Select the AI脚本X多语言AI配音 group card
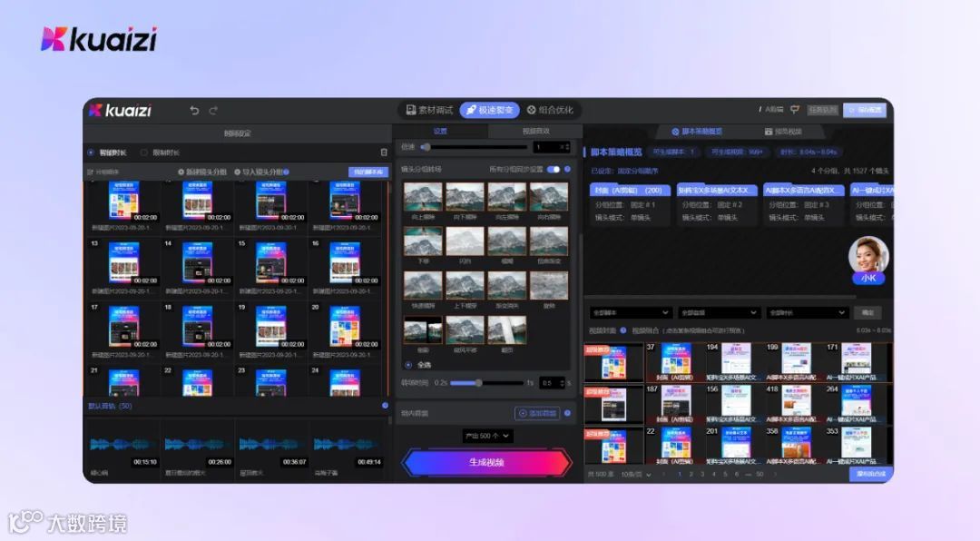This screenshot has height=541, width=980. [x=804, y=203]
